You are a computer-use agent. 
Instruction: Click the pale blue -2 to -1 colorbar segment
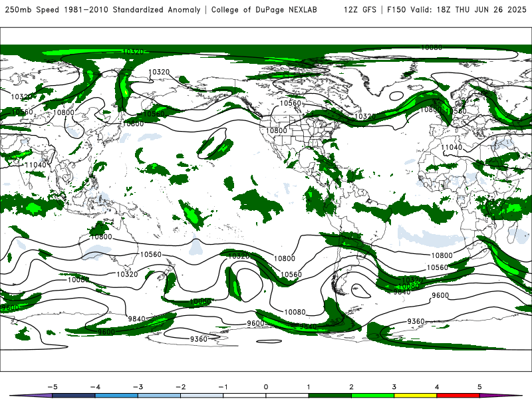click(202, 396)
